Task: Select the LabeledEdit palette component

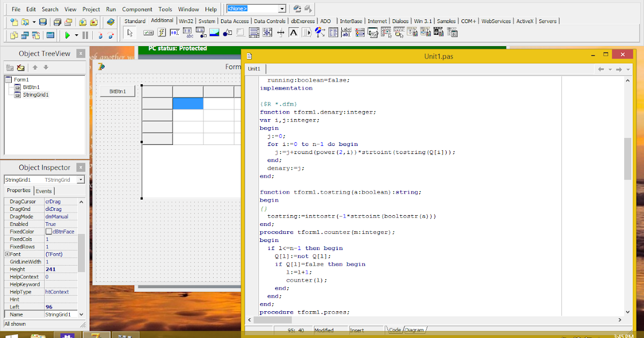Action: point(346,33)
